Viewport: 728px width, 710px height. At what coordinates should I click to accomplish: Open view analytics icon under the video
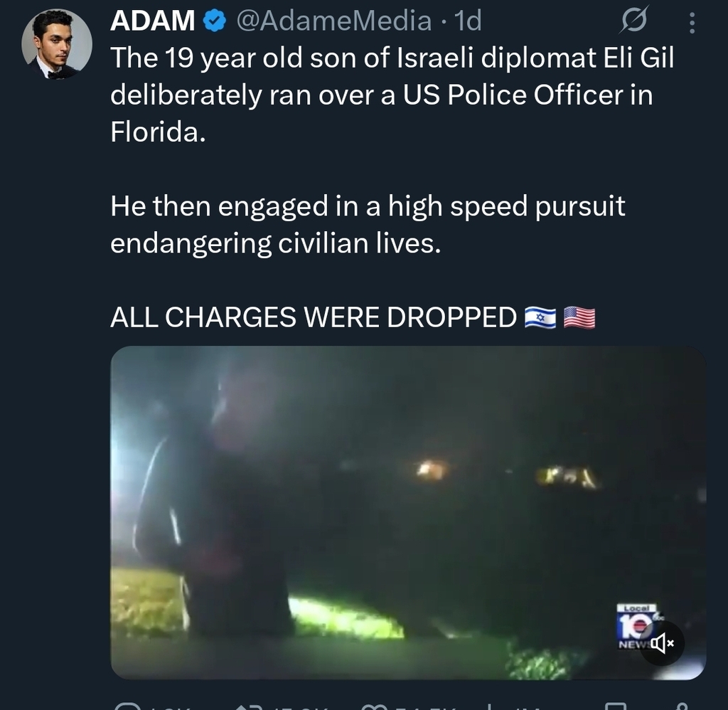[x=489, y=707]
